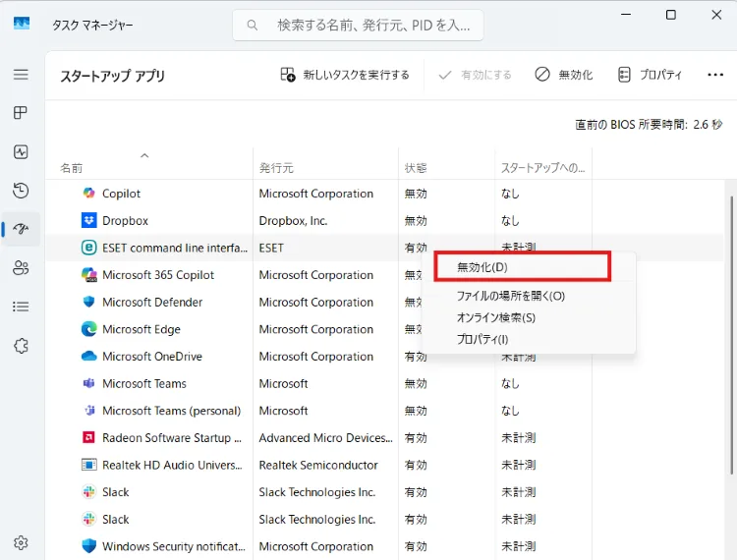
Task: Click the Dropbox app icon
Action: click(89, 221)
